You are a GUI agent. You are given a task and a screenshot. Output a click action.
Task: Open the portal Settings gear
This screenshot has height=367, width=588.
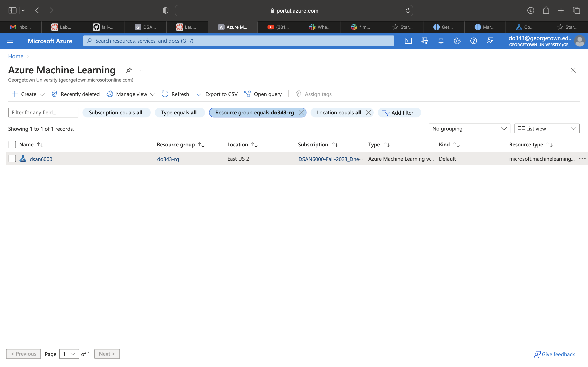[x=457, y=41]
